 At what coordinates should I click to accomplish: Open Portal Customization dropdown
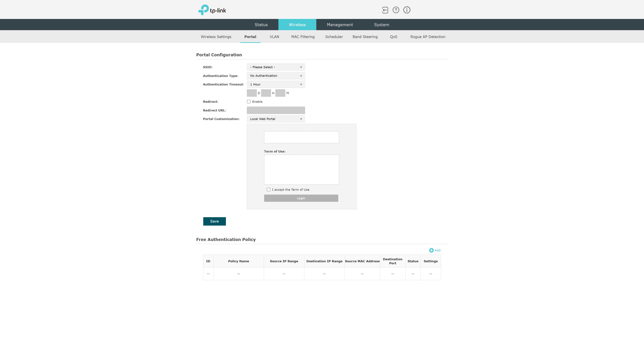pos(276,119)
